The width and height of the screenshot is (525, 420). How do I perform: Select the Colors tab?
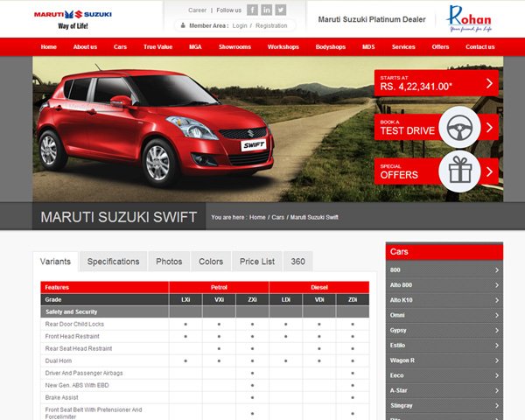pos(211,262)
